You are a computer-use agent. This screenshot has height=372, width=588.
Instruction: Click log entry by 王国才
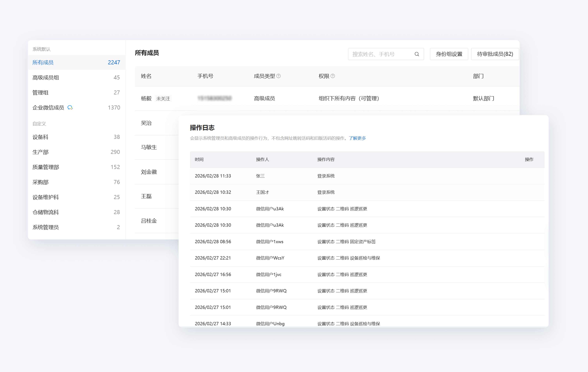[263, 192]
